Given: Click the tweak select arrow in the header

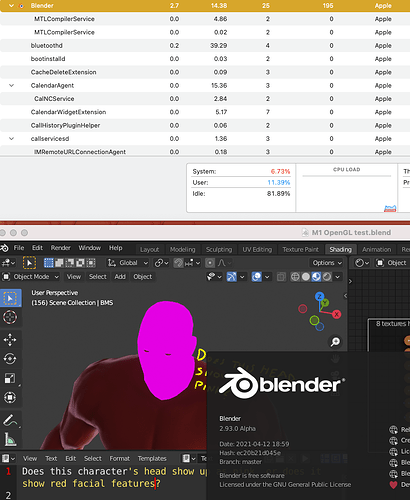Looking at the screenshot, I should point(29,263).
